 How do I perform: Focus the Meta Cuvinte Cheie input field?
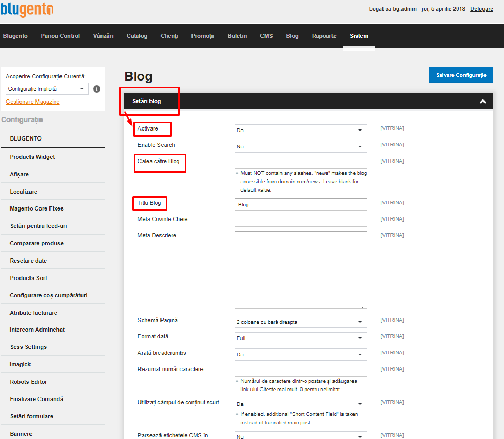click(x=300, y=221)
